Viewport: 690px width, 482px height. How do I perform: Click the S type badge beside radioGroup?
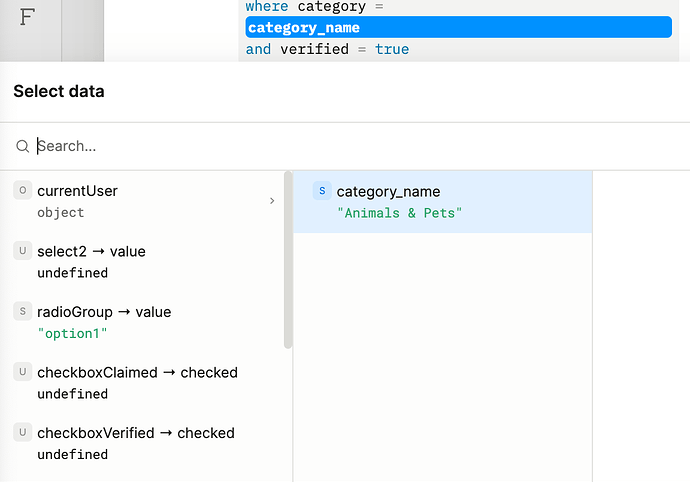pyautogui.click(x=22, y=312)
